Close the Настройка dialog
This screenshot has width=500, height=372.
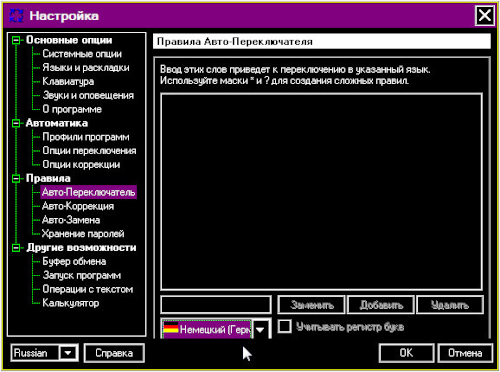pos(484,15)
